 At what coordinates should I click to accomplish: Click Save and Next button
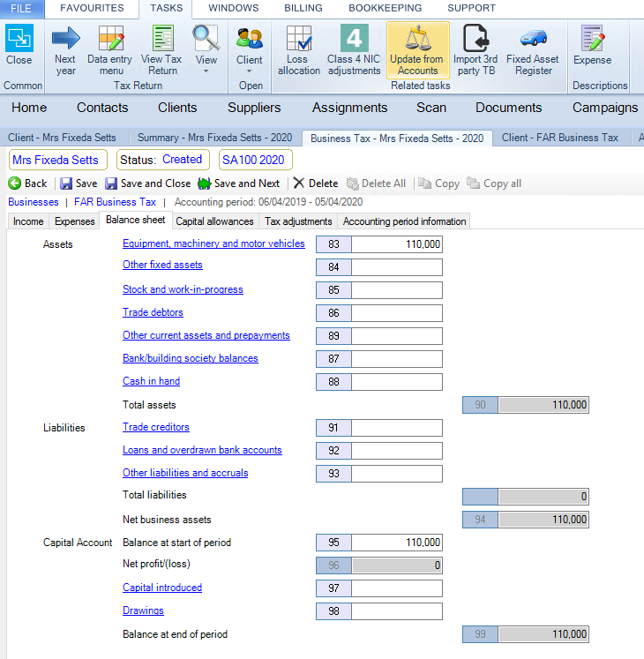pos(239,183)
